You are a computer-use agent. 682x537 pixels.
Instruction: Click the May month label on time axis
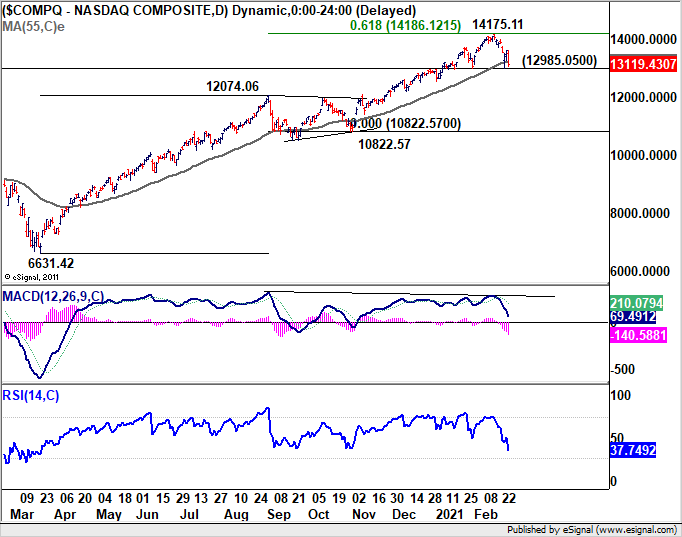coord(108,514)
